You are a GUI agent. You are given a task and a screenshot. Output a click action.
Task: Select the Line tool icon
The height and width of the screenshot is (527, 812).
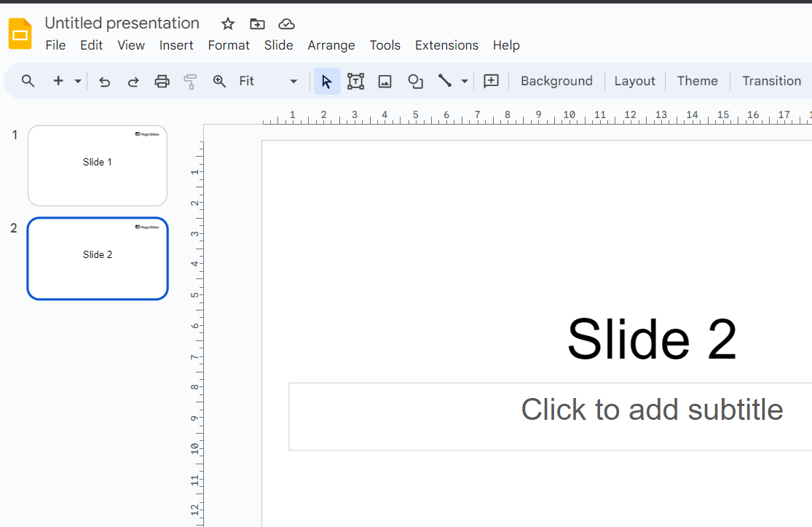pyautogui.click(x=445, y=81)
